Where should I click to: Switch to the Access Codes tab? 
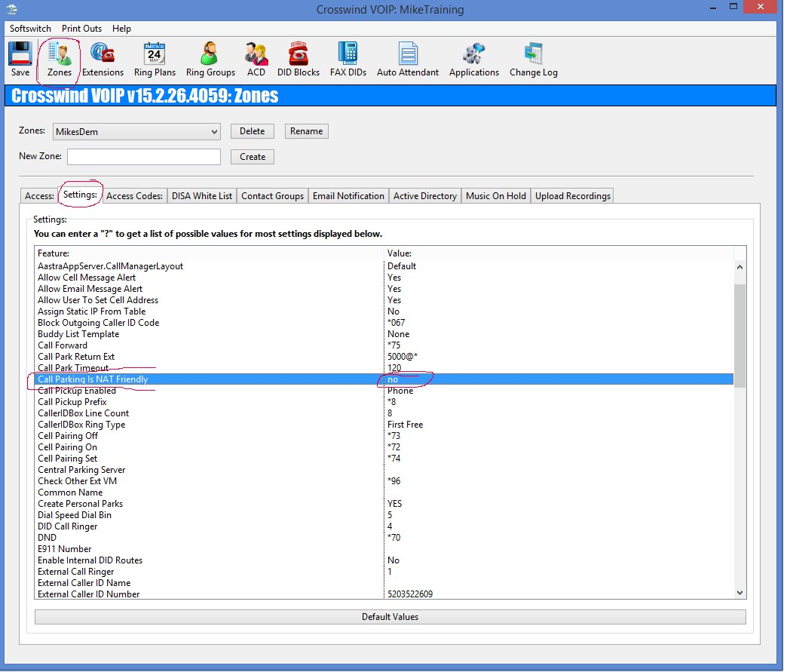click(134, 196)
